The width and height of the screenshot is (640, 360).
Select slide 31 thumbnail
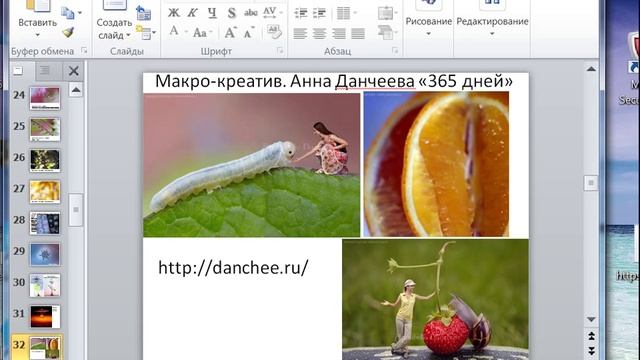[x=45, y=317]
